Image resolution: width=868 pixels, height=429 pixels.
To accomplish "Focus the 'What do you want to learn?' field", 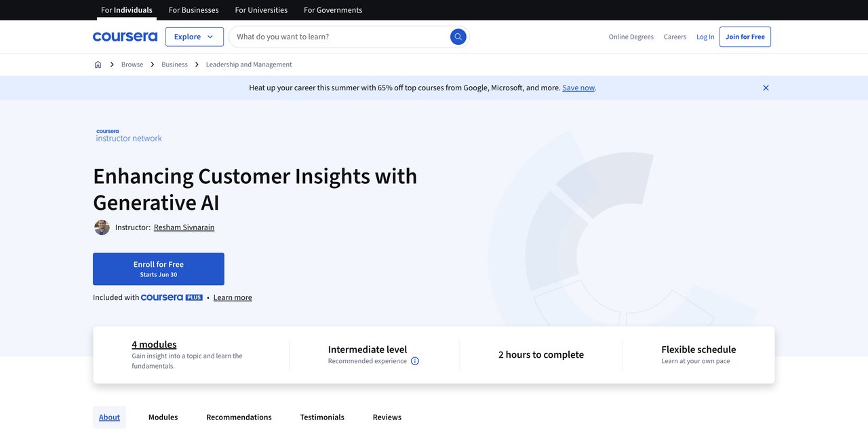I will pos(339,37).
